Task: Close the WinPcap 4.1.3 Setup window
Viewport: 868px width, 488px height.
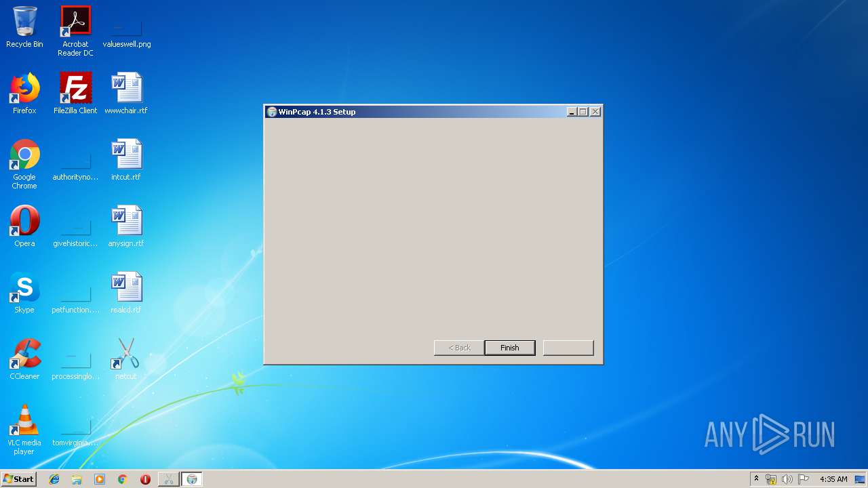Action: coord(595,112)
